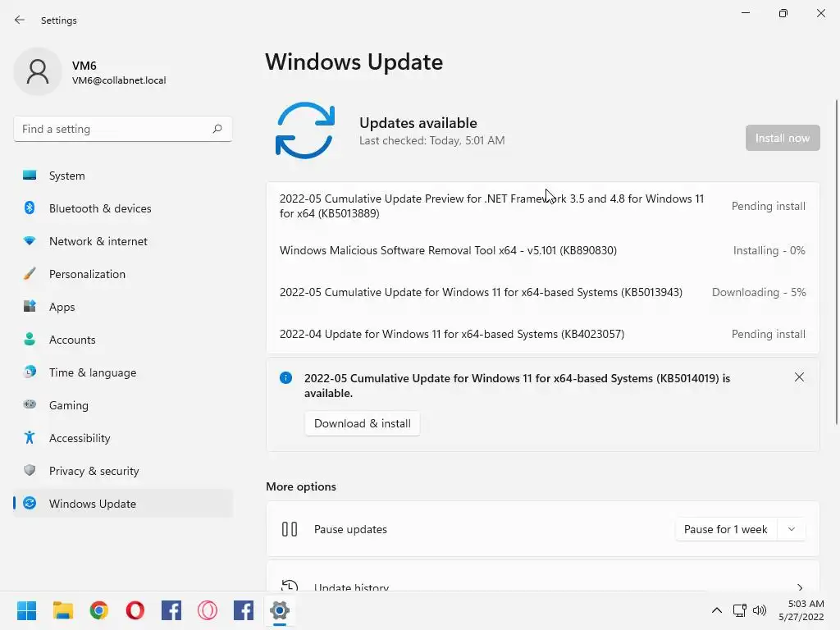The height and width of the screenshot is (630, 840).
Task: Click the large blue update sync icon
Action: coord(305,130)
